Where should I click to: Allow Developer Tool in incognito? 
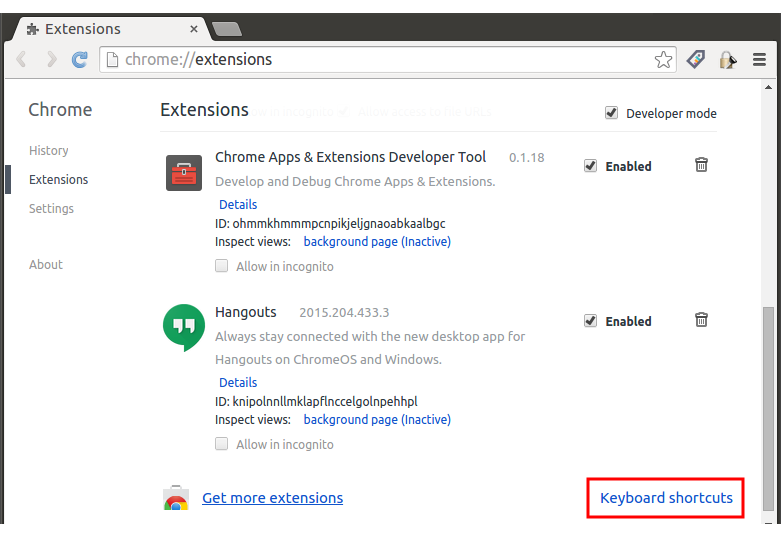click(222, 266)
